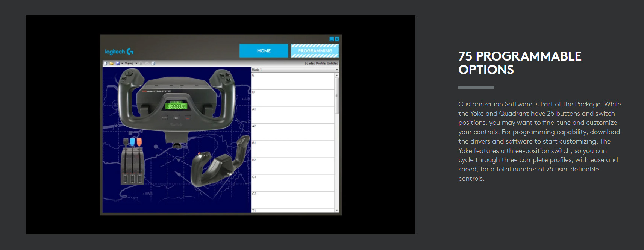
Task: Select the B2 button assignment cell
Action: (x=292, y=166)
